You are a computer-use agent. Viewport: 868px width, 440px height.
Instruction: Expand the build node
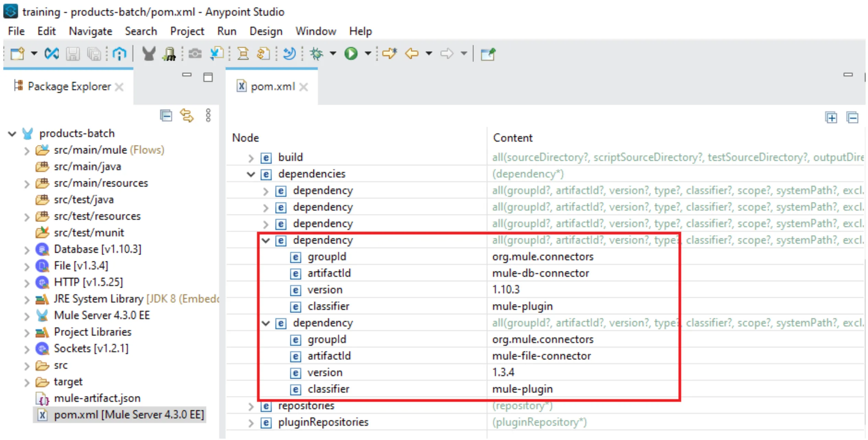click(x=251, y=158)
